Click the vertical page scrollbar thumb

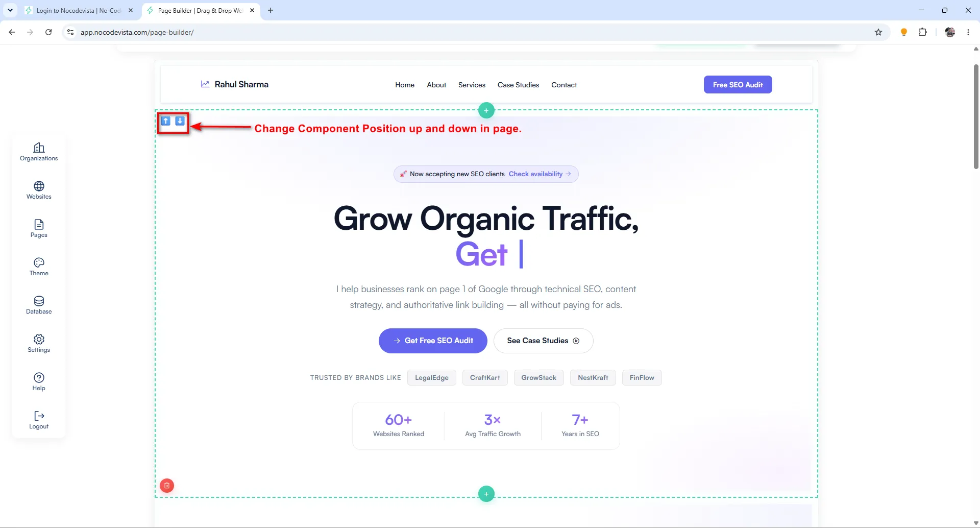(976, 116)
